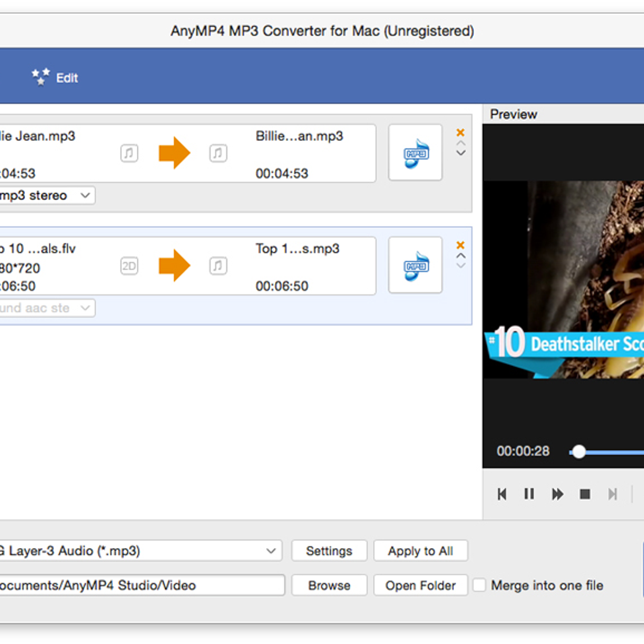Viewport: 644px width, 644px height.
Task: Click output duration 00:04:53
Action: coord(282,173)
